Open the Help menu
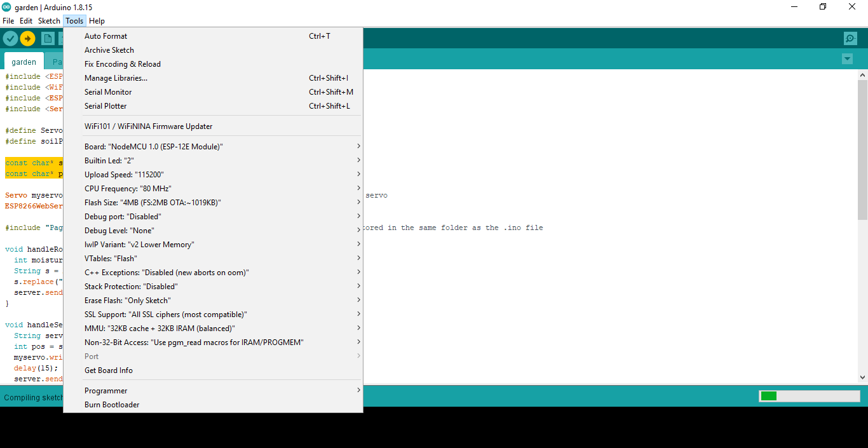 (x=97, y=20)
